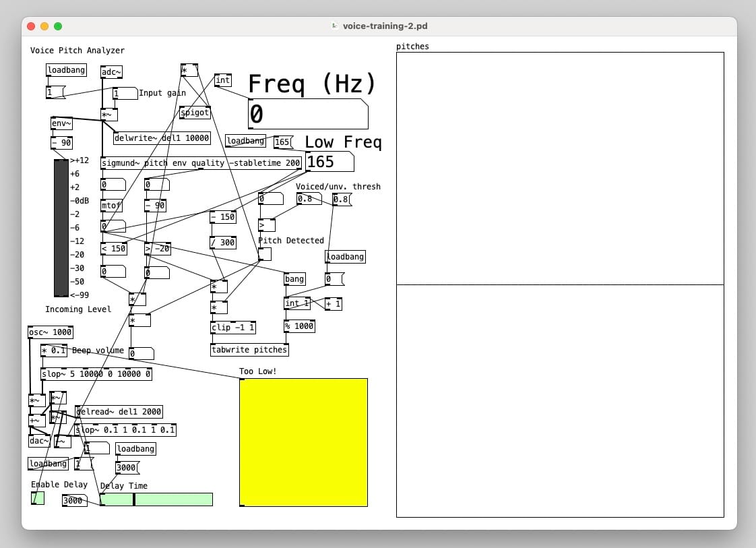Click the document icon in title bar
756x548 pixels.
point(335,26)
